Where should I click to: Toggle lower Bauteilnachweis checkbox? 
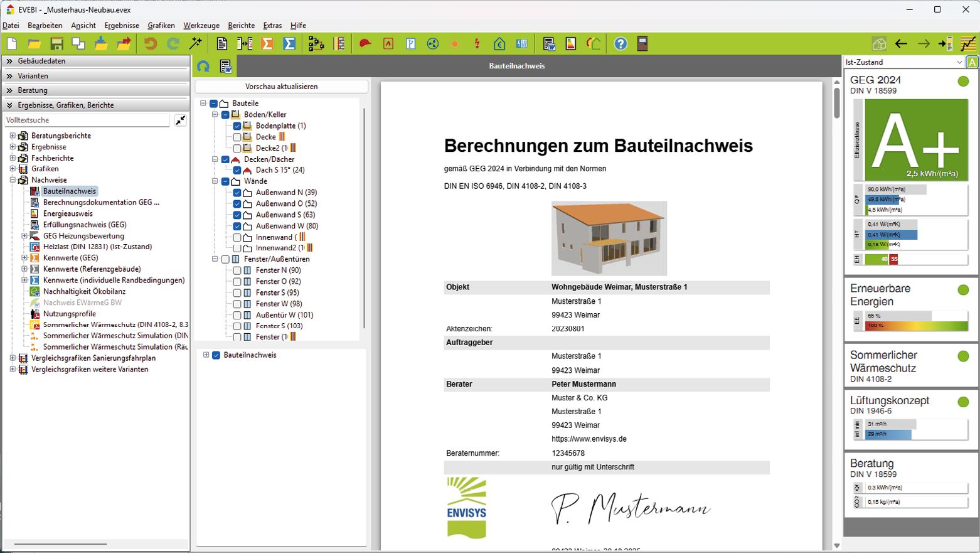tap(216, 355)
